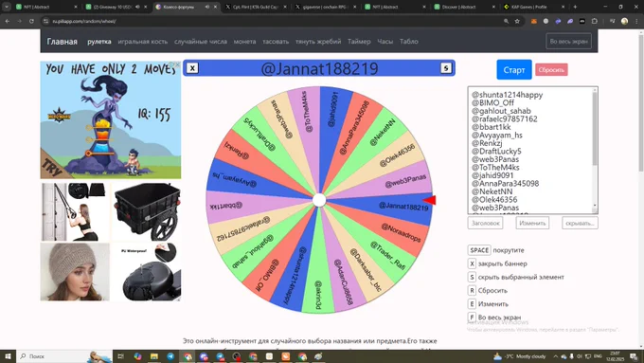The image size is (644, 363).
Task: Click the Во весь экран button
Action: (568, 42)
